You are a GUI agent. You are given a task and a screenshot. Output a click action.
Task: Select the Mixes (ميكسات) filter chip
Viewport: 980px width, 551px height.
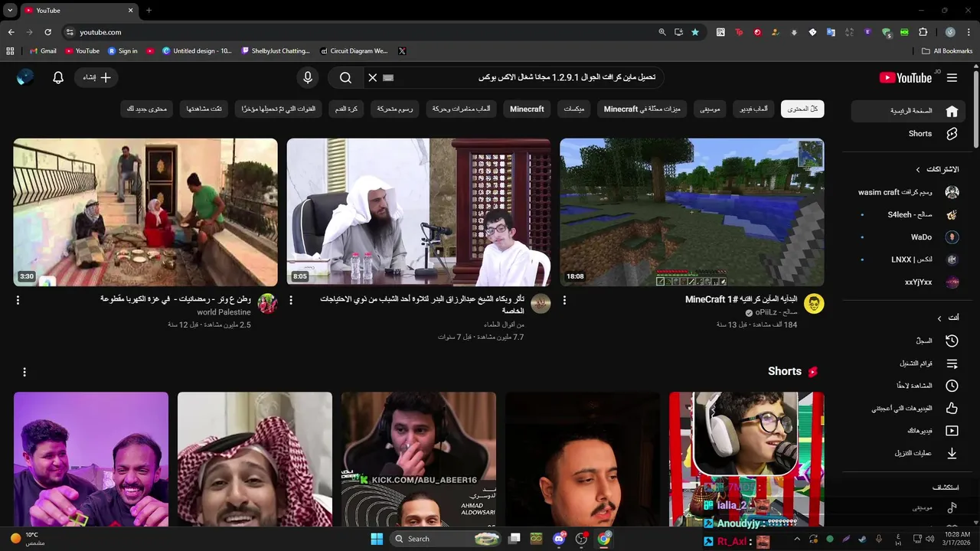pyautogui.click(x=574, y=109)
